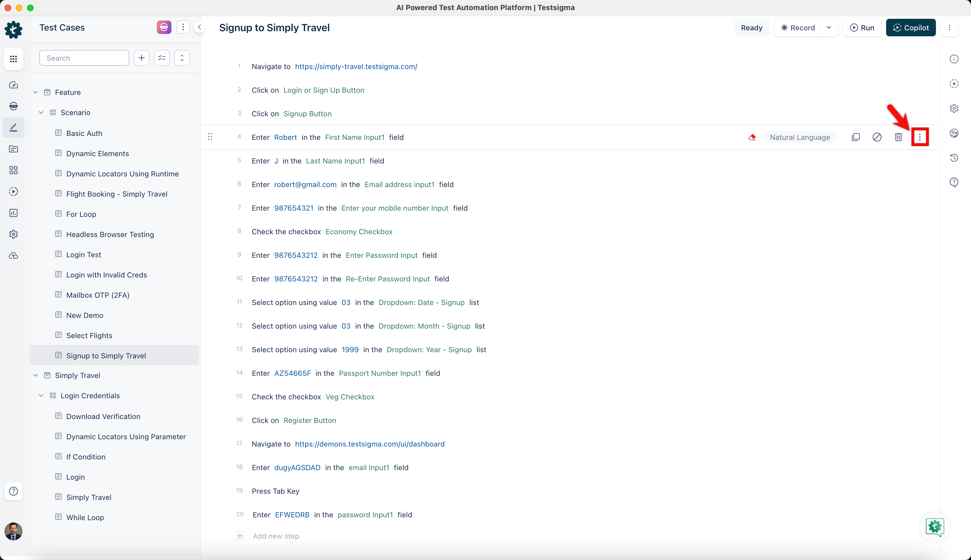Disable step 4 with the slash-circle icon

[x=877, y=137]
